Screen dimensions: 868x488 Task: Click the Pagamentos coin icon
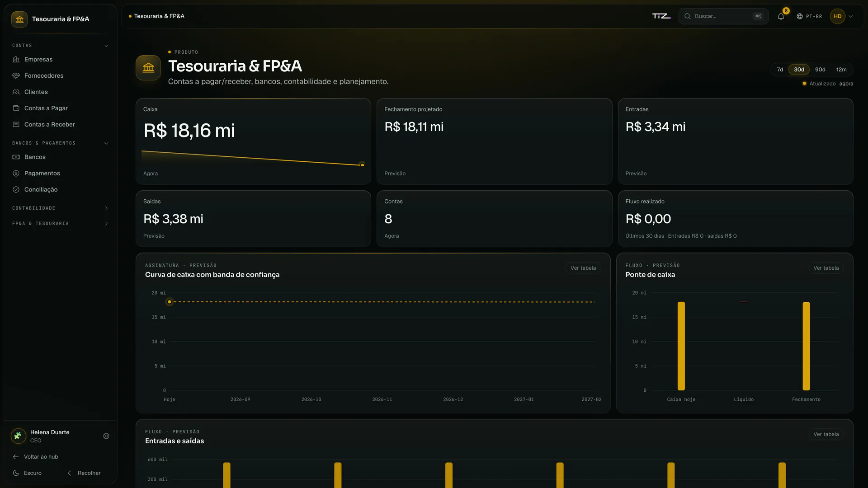pyautogui.click(x=16, y=174)
